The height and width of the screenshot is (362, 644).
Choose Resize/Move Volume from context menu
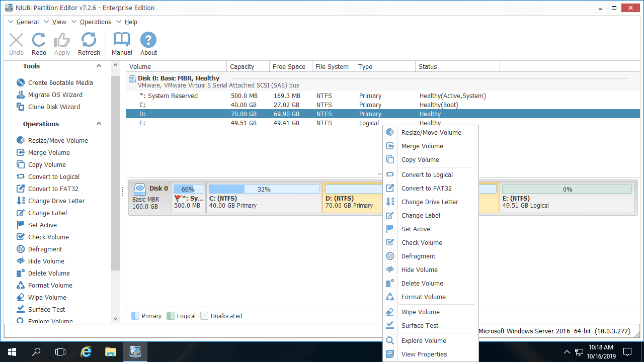pos(431,133)
